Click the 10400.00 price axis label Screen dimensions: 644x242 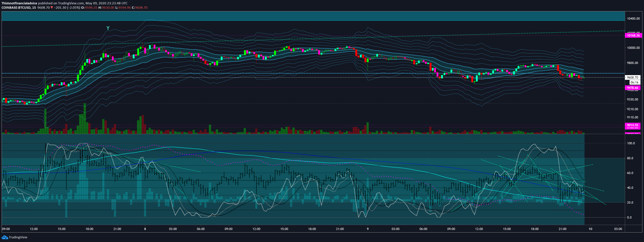pos(633,18)
